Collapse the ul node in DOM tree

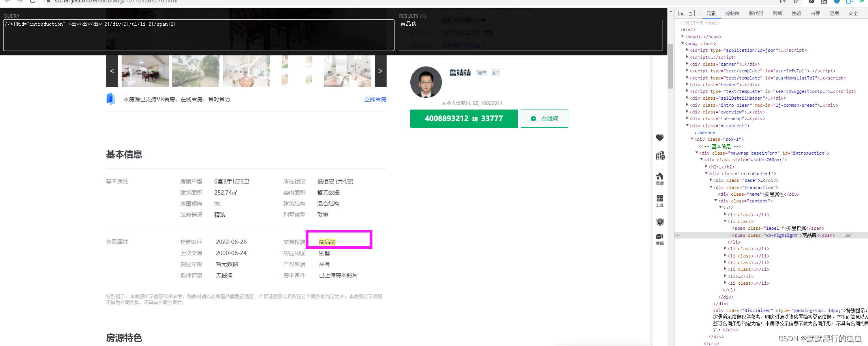[720, 208]
